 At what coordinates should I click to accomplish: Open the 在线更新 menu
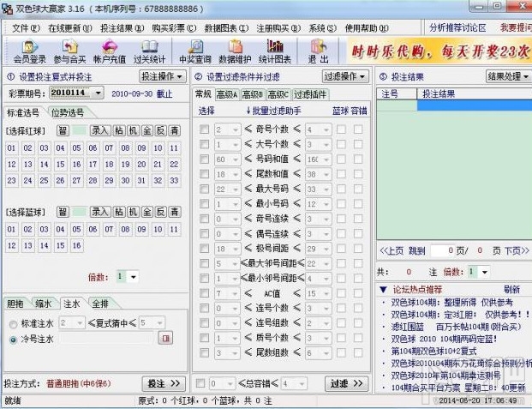tap(69, 28)
